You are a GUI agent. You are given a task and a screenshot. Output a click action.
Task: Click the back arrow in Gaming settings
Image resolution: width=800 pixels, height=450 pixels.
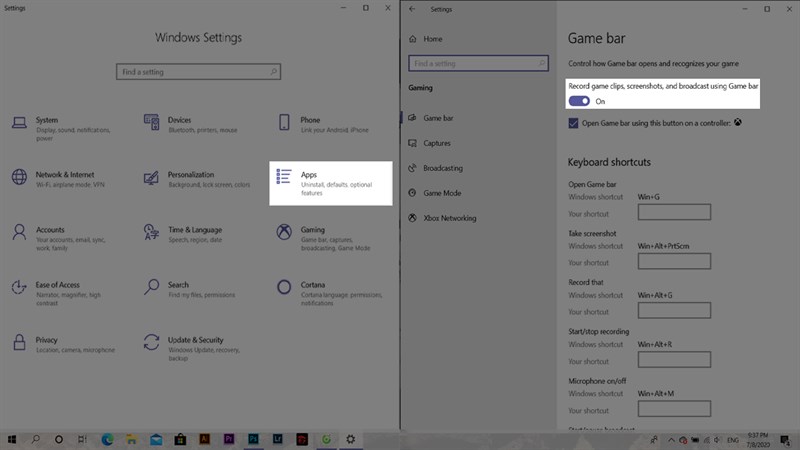[x=413, y=9]
